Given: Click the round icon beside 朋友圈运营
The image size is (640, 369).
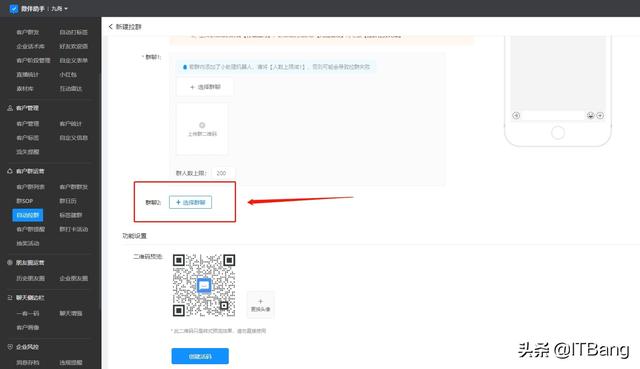Looking at the screenshot, I should [10, 263].
